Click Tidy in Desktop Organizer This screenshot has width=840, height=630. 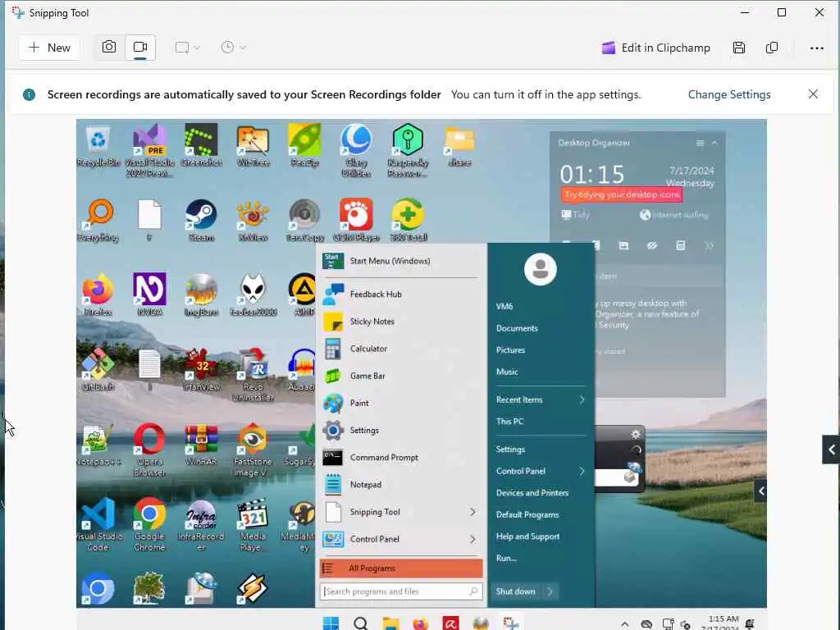(575, 215)
